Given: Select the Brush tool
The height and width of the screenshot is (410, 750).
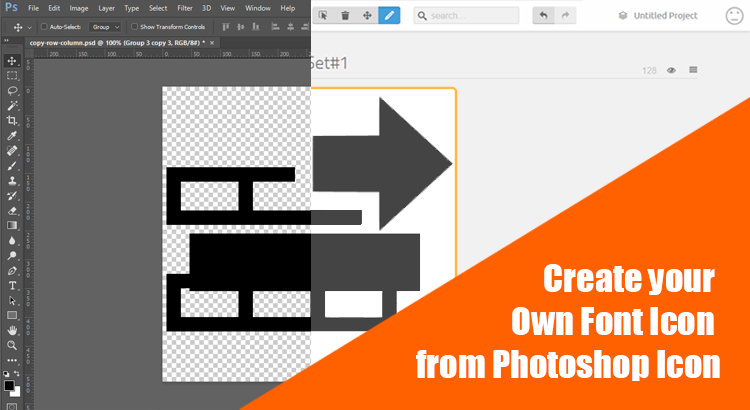Looking at the screenshot, I should pos(12,166).
